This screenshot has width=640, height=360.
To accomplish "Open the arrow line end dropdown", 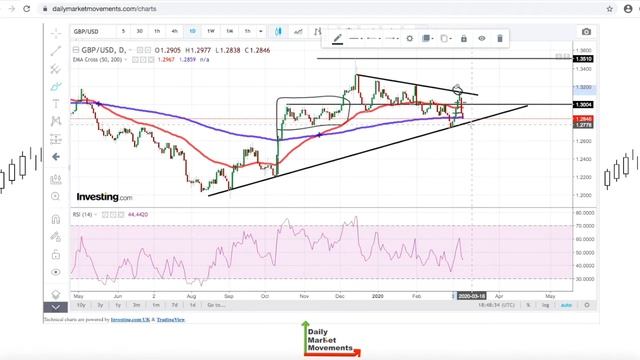I will point(392,38).
